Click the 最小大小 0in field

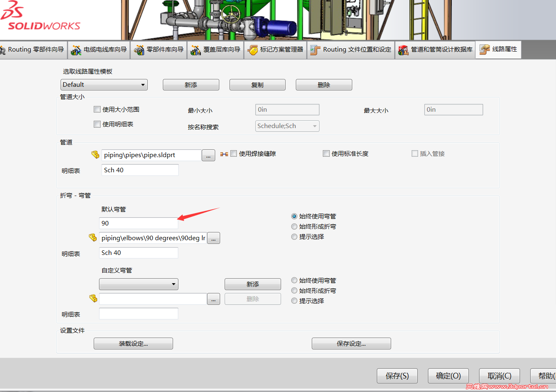click(287, 110)
